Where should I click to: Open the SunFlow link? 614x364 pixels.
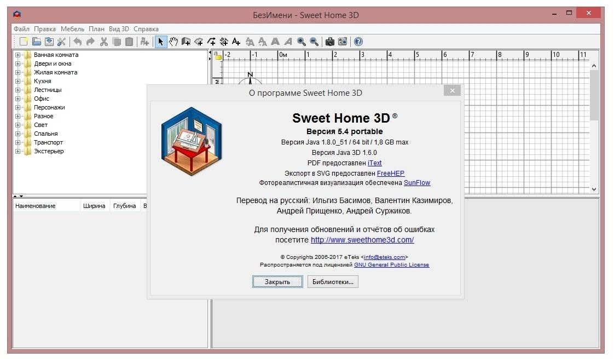click(417, 183)
